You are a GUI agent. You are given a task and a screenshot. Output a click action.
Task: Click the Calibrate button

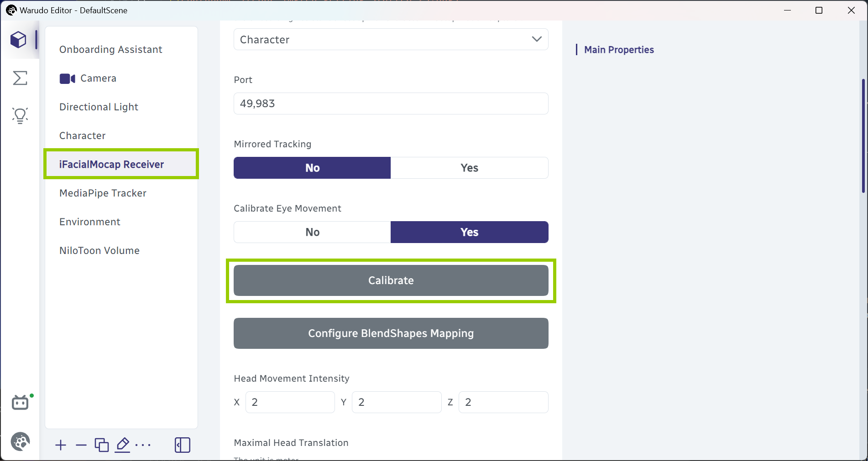coord(391,280)
